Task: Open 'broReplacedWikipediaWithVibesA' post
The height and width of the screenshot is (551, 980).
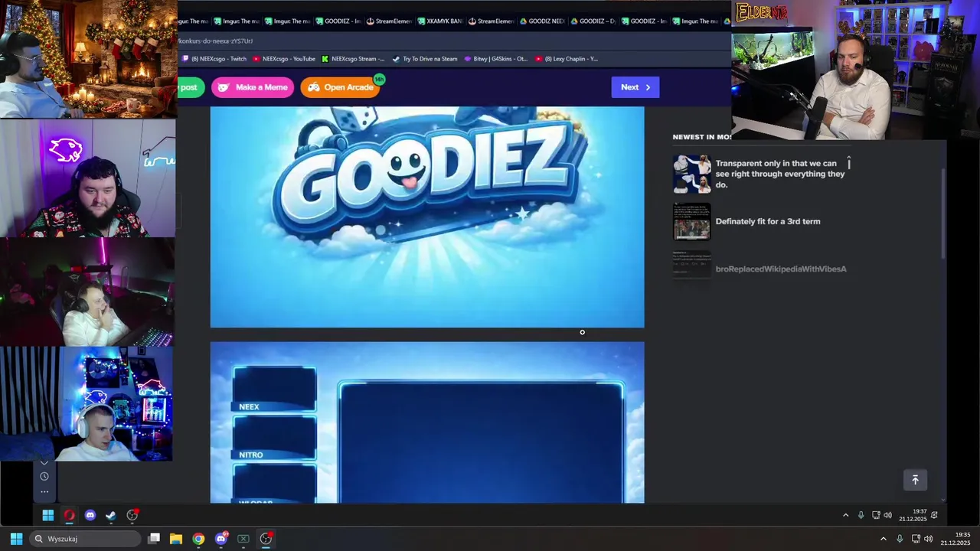Action: [781, 269]
